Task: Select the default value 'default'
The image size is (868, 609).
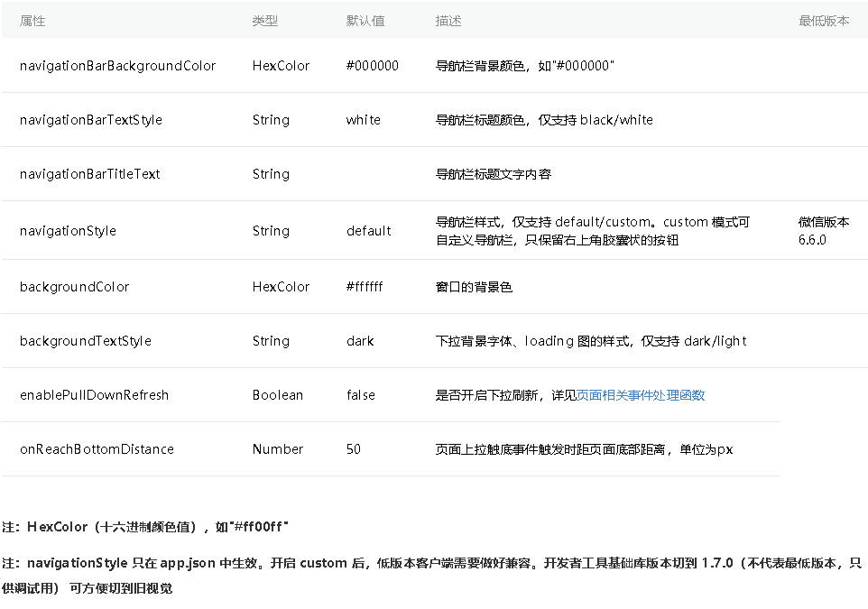Action: click(369, 231)
